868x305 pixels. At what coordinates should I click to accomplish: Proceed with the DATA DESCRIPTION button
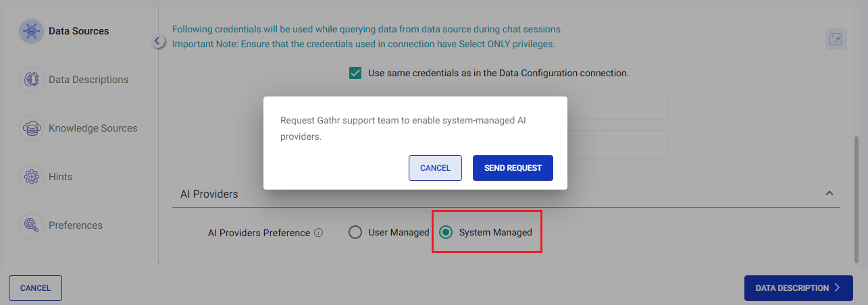pyautogui.click(x=798, y=288)
